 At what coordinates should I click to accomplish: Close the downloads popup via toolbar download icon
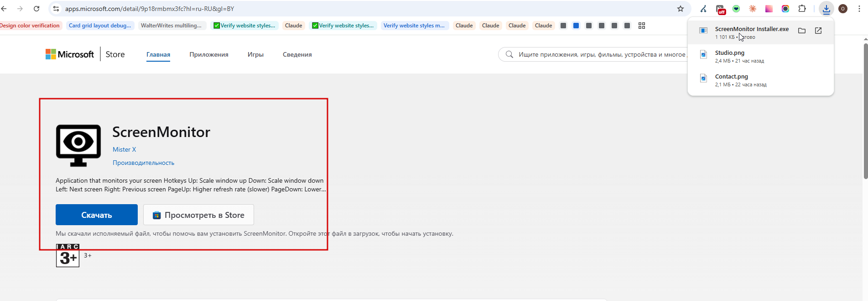[826, 9]
